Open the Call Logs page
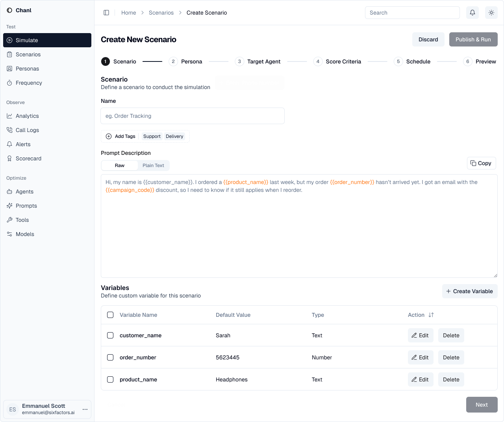Image resolution: width=504 pixels, height=422 pixels. [x=28, y=130]
